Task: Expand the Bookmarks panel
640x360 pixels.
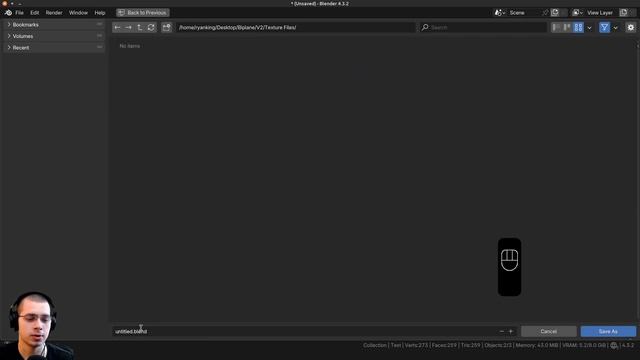Action: (x=54, y=24)
